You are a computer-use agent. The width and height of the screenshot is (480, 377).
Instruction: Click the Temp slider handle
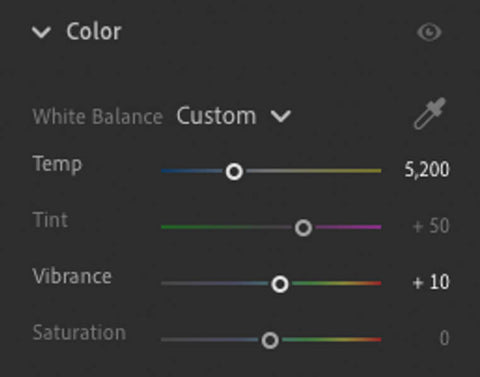[x=234, y=172]
